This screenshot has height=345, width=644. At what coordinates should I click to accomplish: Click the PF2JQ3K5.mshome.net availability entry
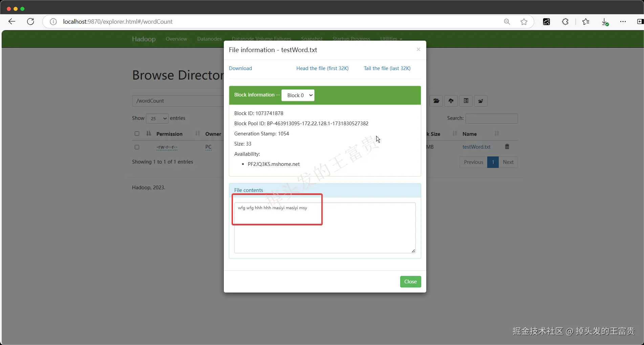[x=274, y=164]
